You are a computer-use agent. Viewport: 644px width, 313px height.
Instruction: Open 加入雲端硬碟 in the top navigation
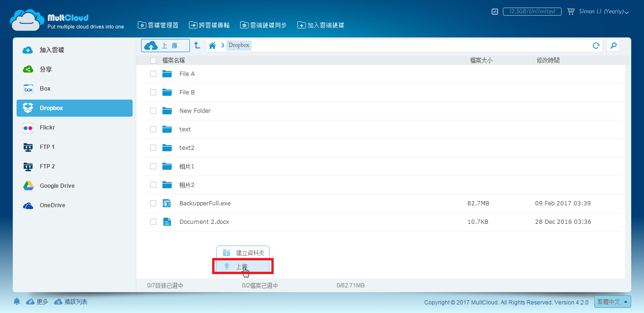coord(321,25)
